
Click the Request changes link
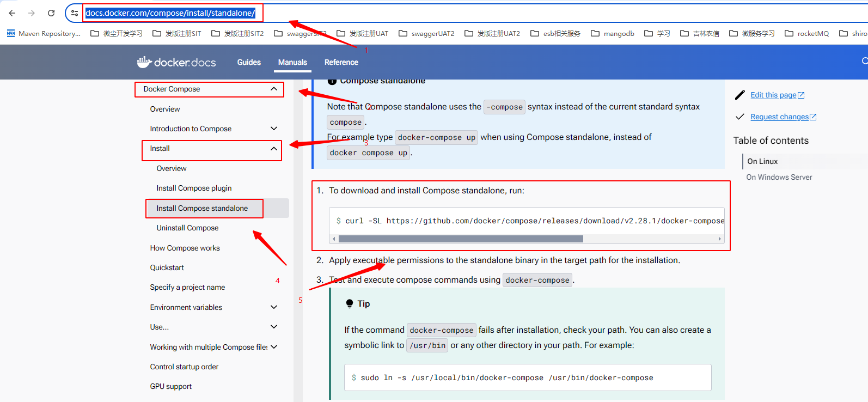(783, 117)
